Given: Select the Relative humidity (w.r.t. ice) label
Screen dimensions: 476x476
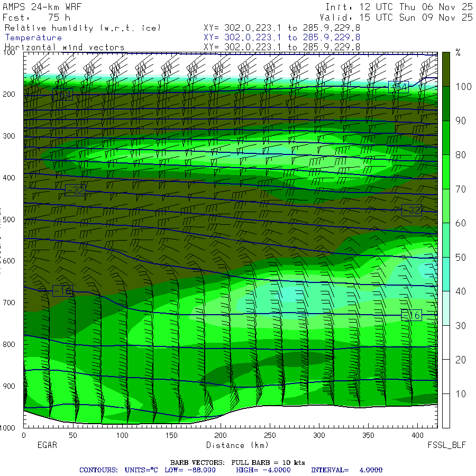Looking at the screenshot, I should 83,28.
